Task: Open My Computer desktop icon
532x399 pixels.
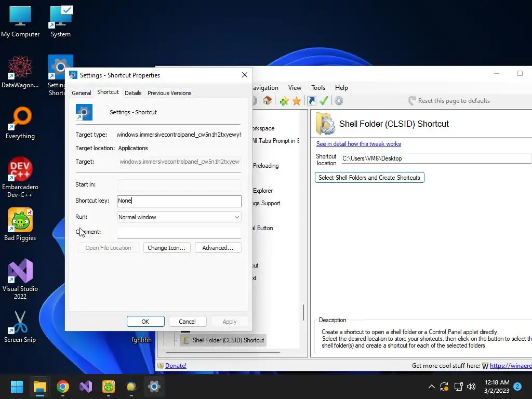Action: pos(20,21)
